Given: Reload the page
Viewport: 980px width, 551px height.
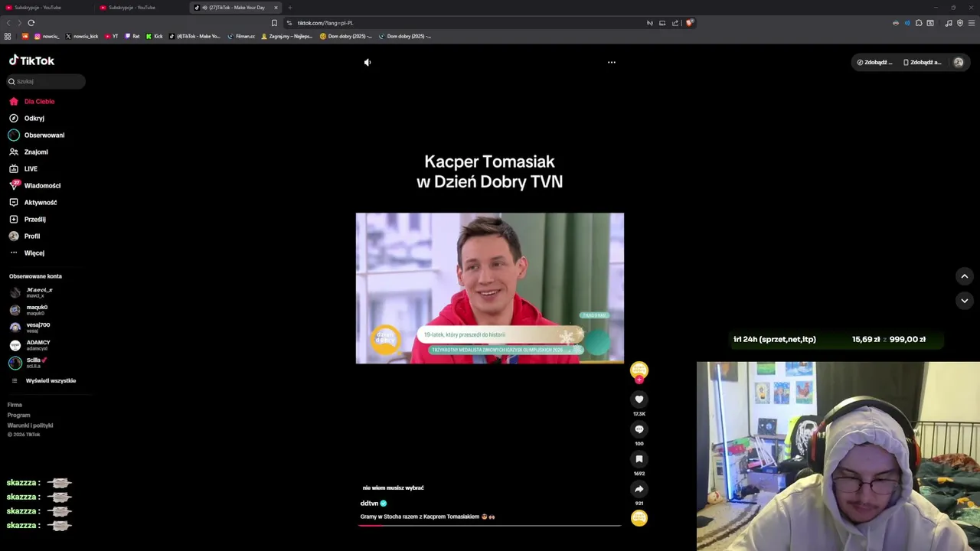Looking at the screenshot, I should [31, 23].
